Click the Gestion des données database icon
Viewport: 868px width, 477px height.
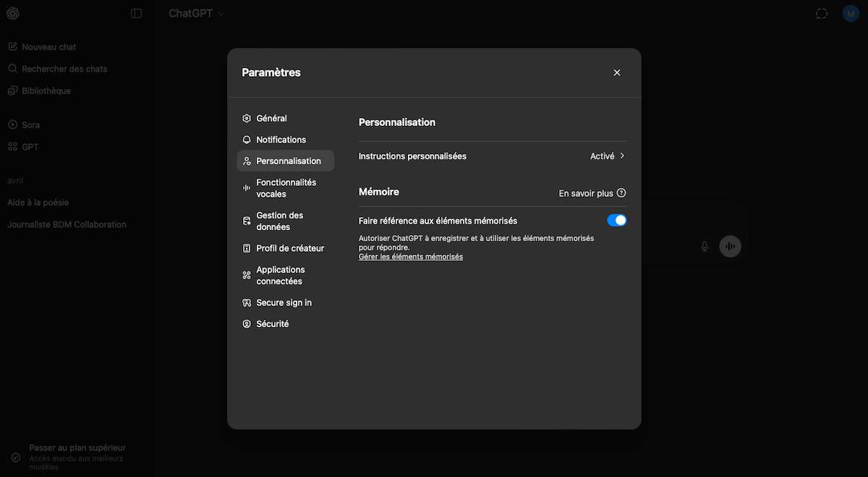click(x=247, y=221)
